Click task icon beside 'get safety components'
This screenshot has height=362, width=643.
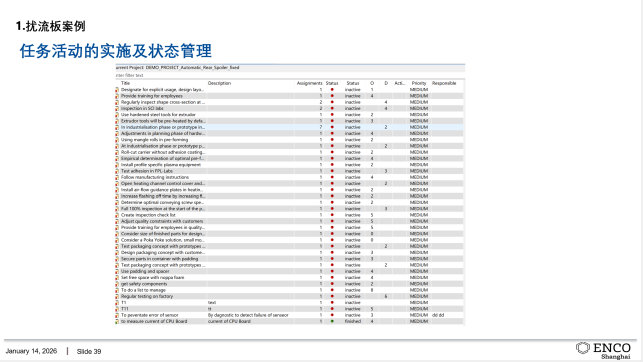click(117, 284)
